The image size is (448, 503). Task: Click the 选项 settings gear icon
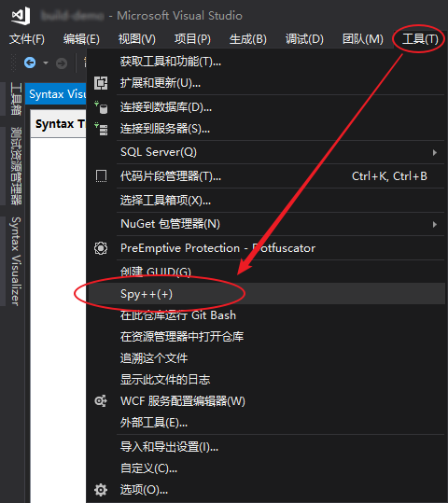click(x=101, y=490)
